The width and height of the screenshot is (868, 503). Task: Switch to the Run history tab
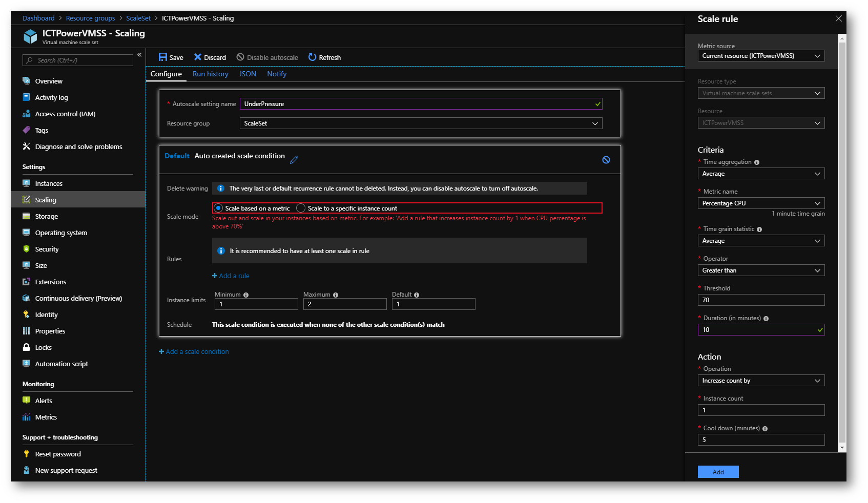(x=210, y=74)
